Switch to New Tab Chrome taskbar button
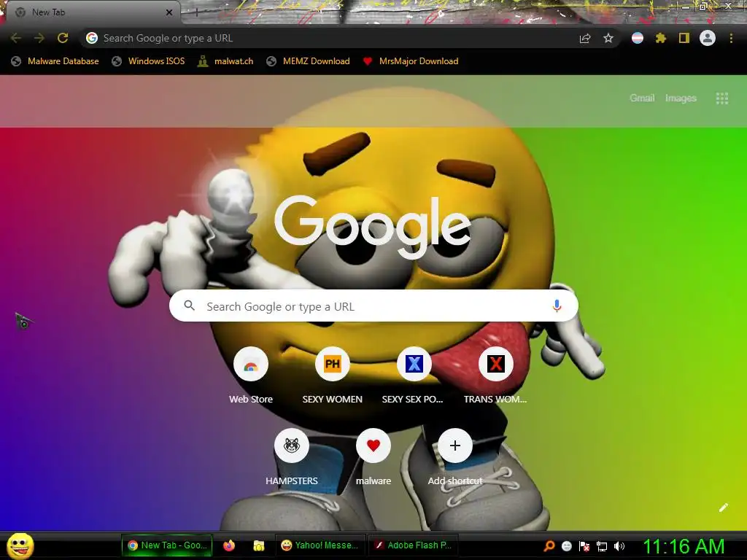The height and width of the screenshot is (560, 747). click(x=167, y=545)
